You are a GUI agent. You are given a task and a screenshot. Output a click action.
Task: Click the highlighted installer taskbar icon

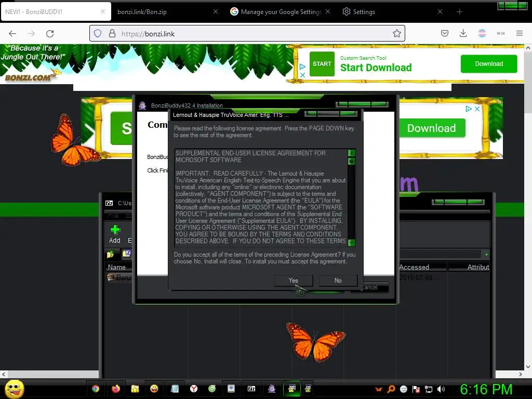point(292,389)
